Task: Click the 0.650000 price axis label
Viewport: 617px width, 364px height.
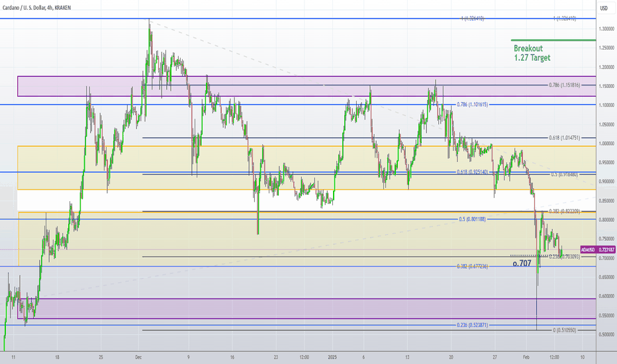Action: point(606,277)
